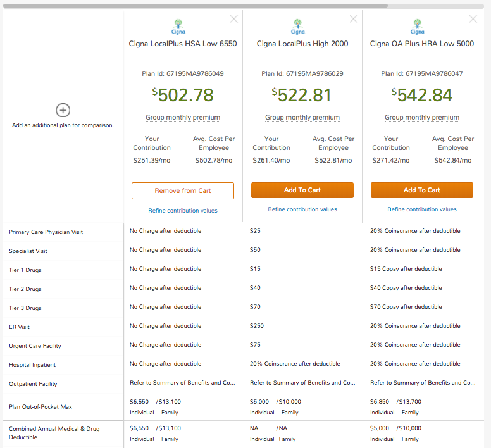Open Refine contribution values for LocalPlus High 2000
491x448 pixels.
(302, 209)
